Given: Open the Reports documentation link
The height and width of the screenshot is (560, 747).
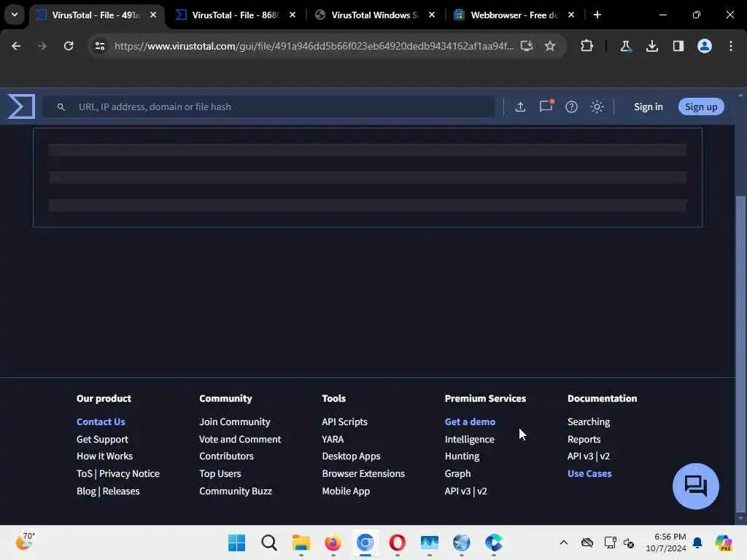Looking at the screenshot, I should [584, 439].
